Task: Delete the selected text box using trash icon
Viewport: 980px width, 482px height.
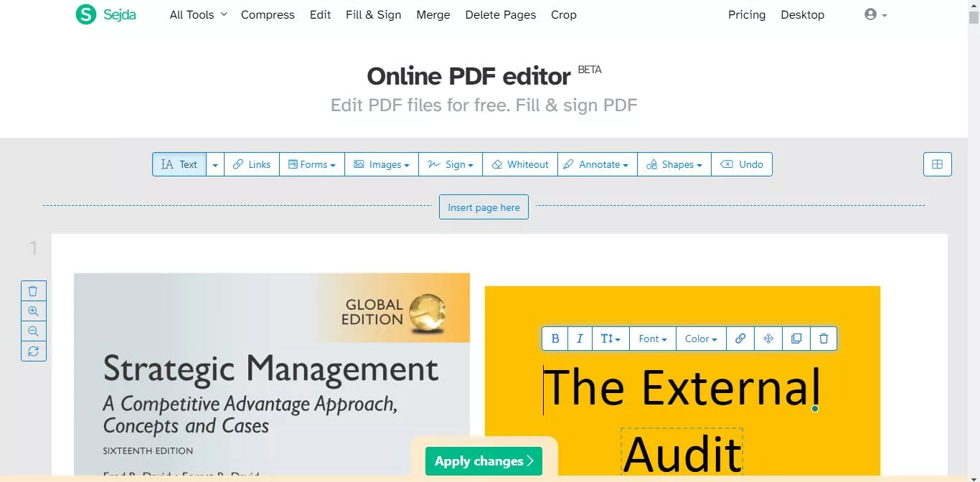Action: (824, 338)
